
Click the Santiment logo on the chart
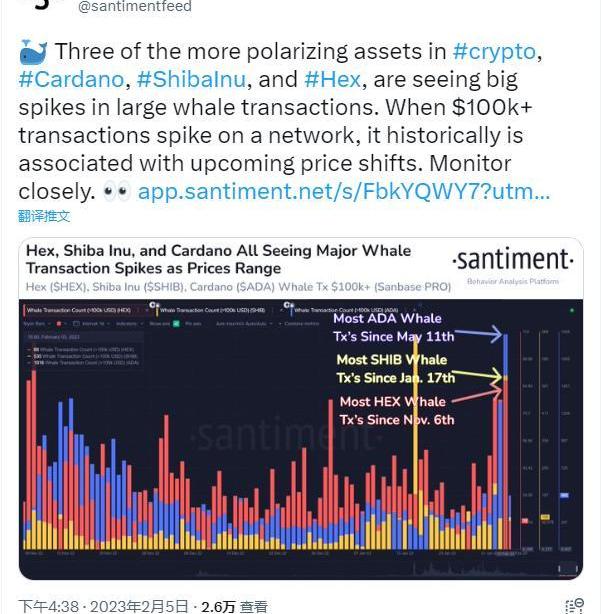click(512, 261)
